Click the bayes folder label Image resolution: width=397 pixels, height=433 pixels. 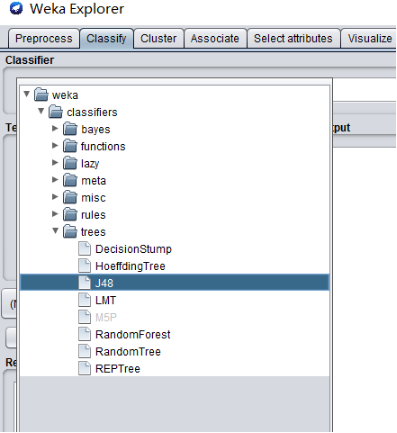96,129
